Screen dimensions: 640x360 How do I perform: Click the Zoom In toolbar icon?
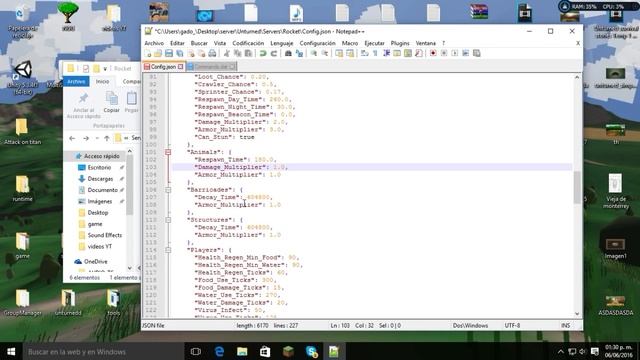tap(314, 53)
